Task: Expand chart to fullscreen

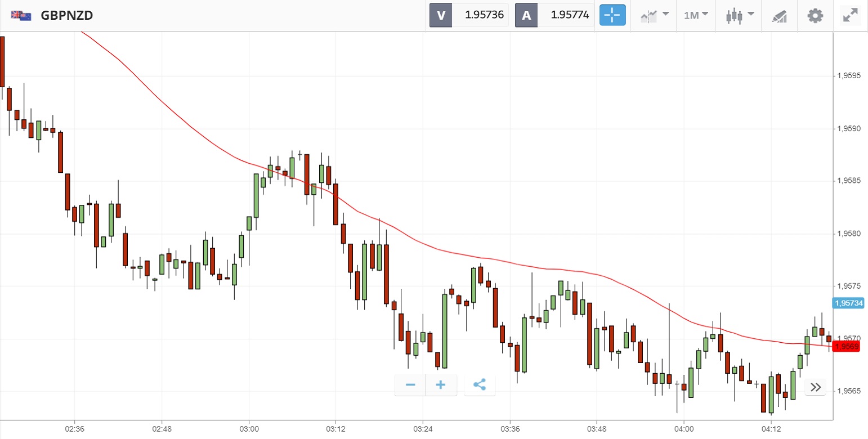Action: 850,15
